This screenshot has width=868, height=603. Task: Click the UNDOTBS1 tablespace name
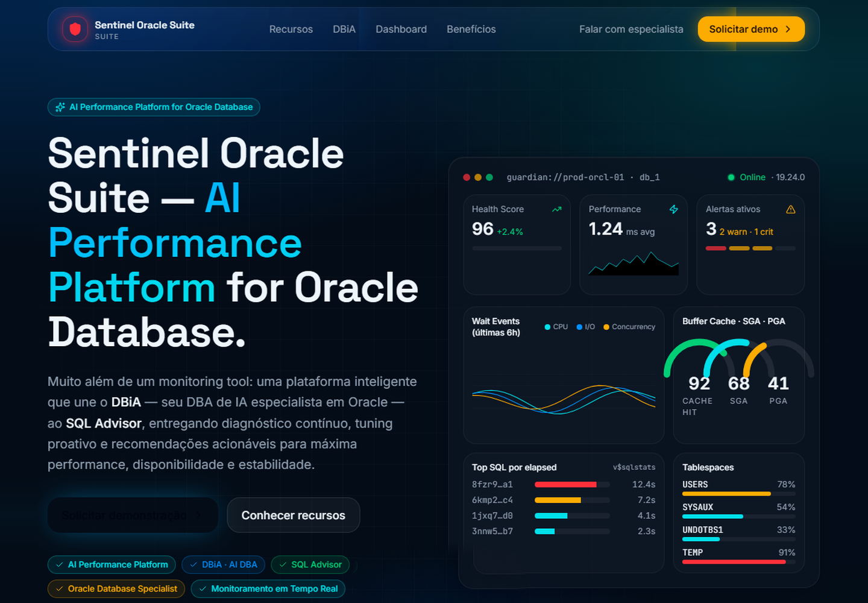(703, 530)
